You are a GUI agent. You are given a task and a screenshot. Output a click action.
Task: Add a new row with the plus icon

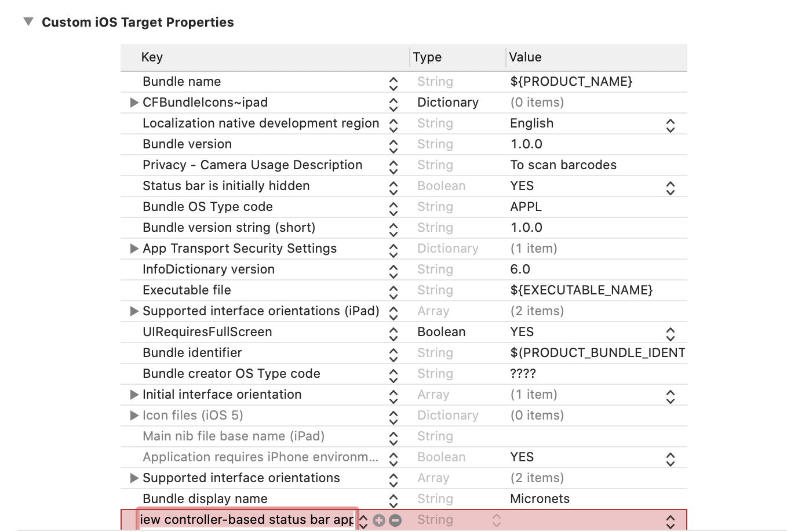379,520
